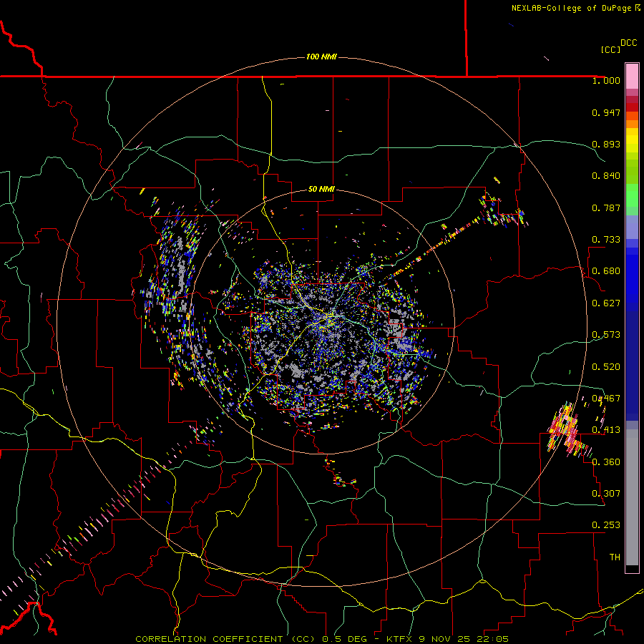Click the NEXLAB-College of DuPage title text
The height and width of the screenshot is (644, 644).
(x=575, y=8)
